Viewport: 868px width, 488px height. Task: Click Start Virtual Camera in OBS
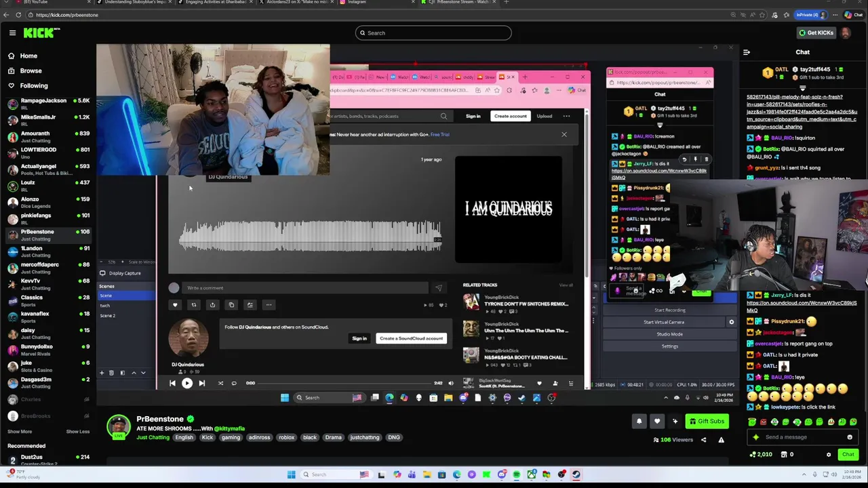[x=664, y=322]
